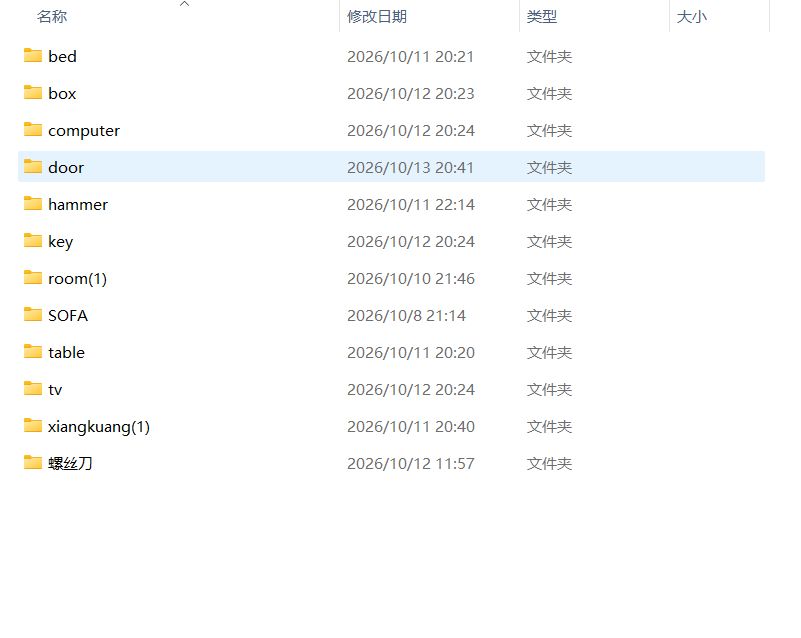Click the file name "tv"
The height and width of the screenshot is (638, 801).
(55, 390)
